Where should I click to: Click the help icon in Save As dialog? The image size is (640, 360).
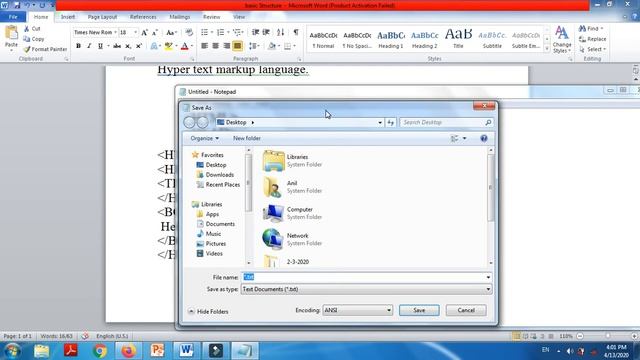[484, 138]
